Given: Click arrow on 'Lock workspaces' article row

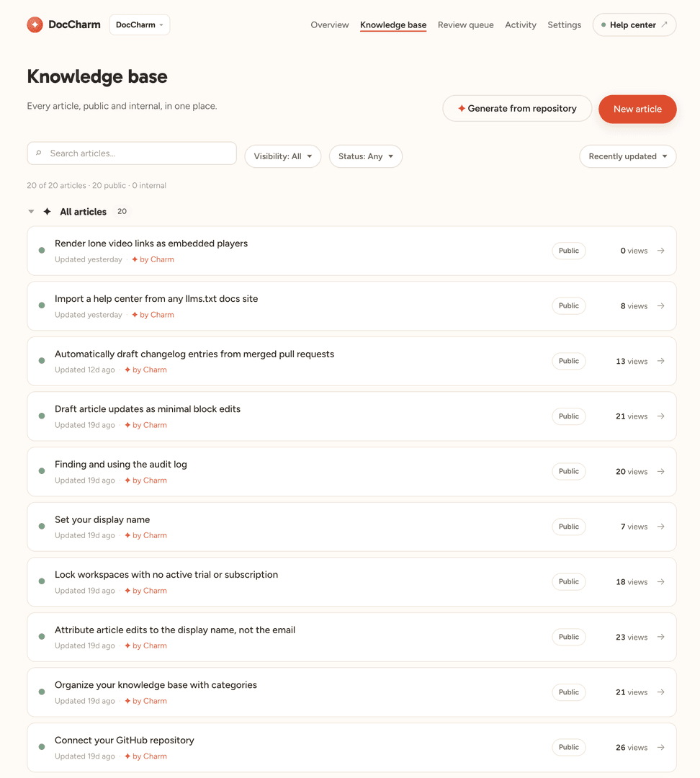Looking at the screenshot, I should (661, 581).
